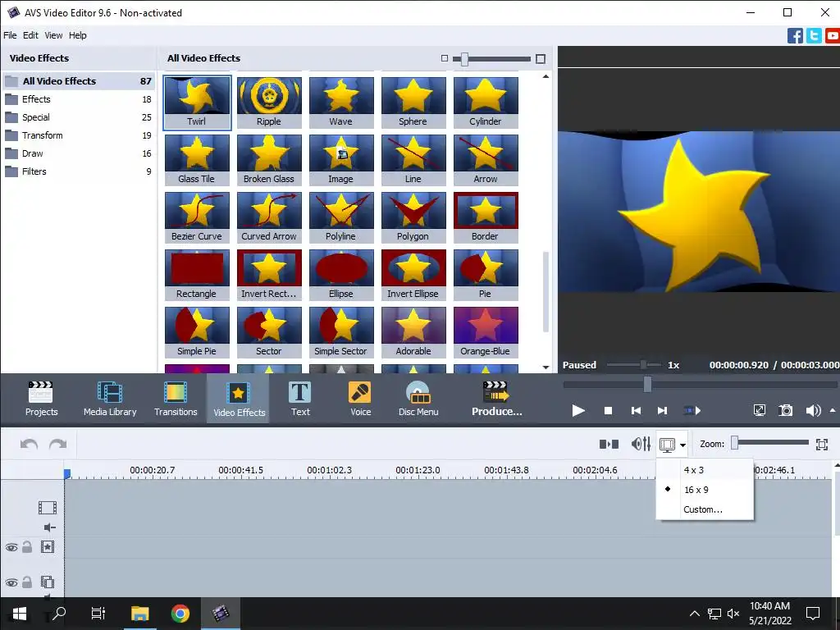The width and height of the screenshot is (840, 630).
Task: Select the Curved Arrow effect
Action: point(269,217)
